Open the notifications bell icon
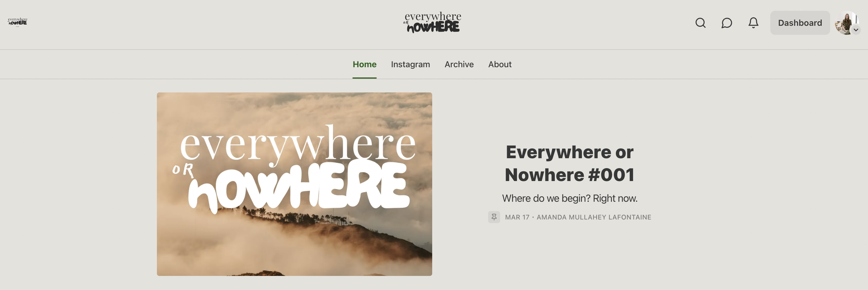Image resolution: width=868 pixels, height=290 pixels. tap(753, 23)
